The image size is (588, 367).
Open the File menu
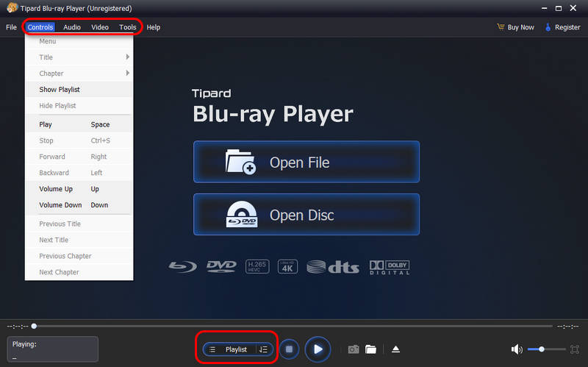(x=11, y=27)
